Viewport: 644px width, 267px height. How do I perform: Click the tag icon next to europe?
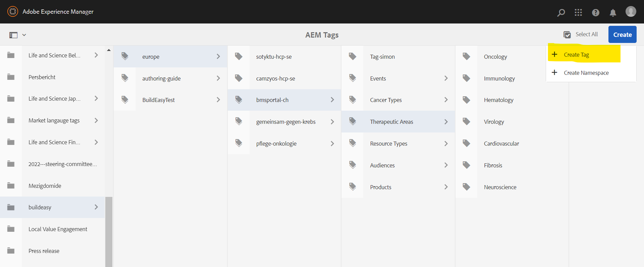tap(125, 56)
